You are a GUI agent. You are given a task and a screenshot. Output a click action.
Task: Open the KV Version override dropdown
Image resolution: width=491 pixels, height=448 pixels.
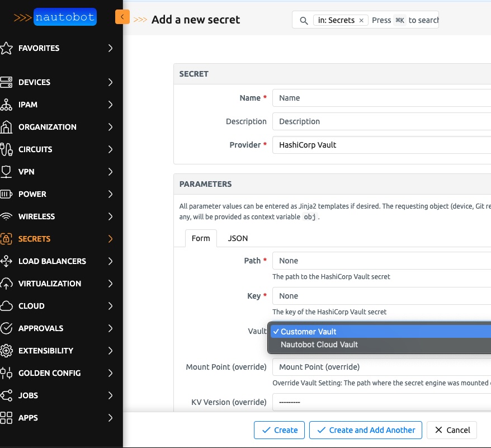pos(381,402)
